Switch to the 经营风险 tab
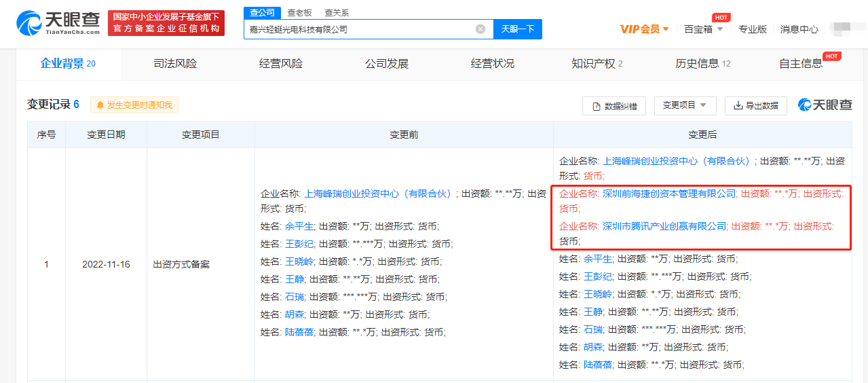 281,64
